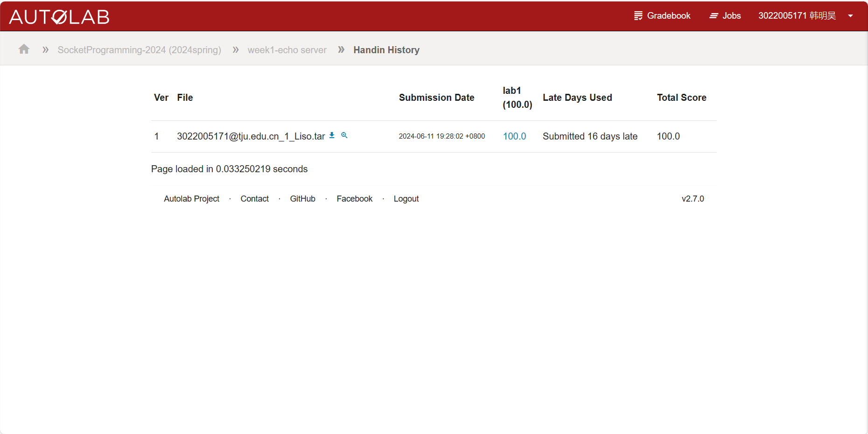
Task: Open the Autolab Project footer link
Action: 191,199
